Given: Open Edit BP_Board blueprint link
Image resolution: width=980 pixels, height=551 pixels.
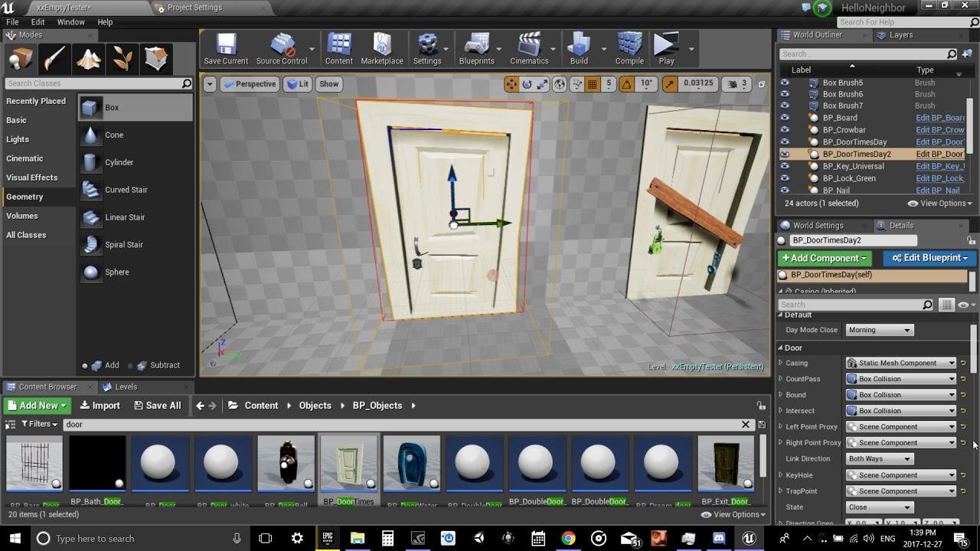Looking at the screenshot, I should (x=940, y=118).
